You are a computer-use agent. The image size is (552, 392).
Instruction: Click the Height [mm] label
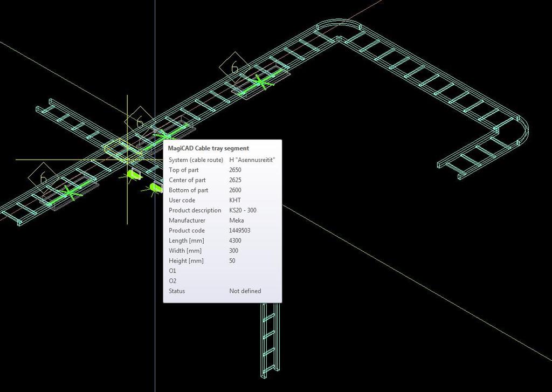186,261
